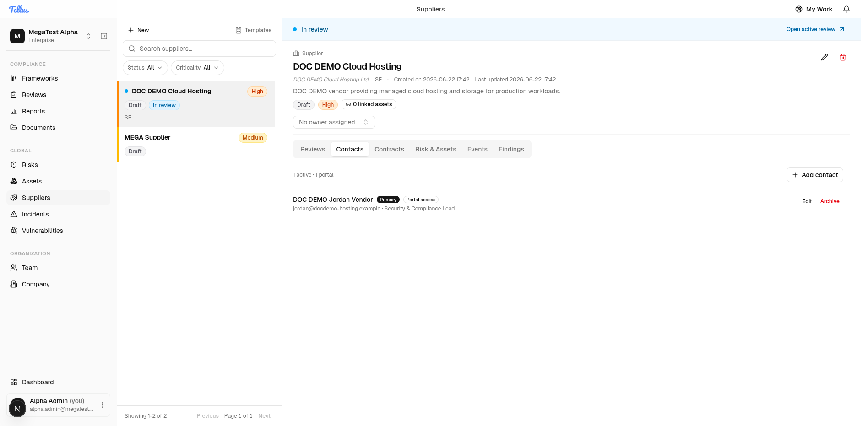Viewport: 868px width, 426px height.
Task: Archive the Jordan Vendor contact
Action: [830, 201]
